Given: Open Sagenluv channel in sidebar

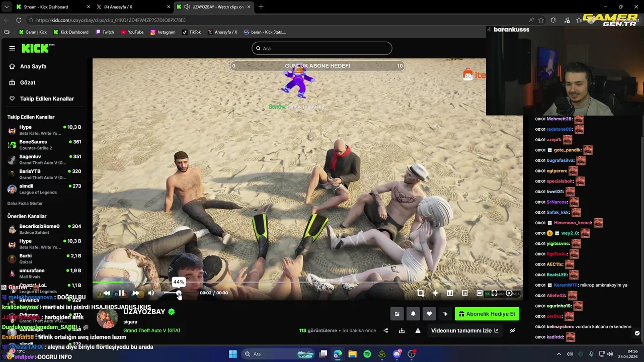Looking at the screenshot, I should tap(44, 159).
